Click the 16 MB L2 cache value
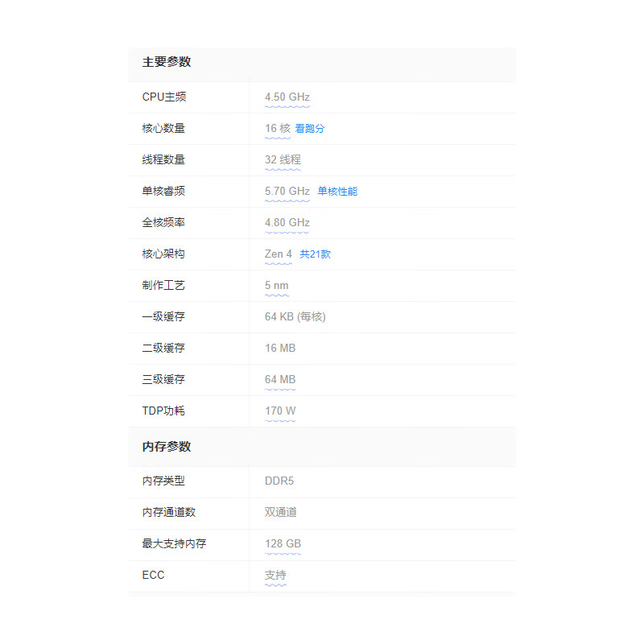 [x=280, y=348]
